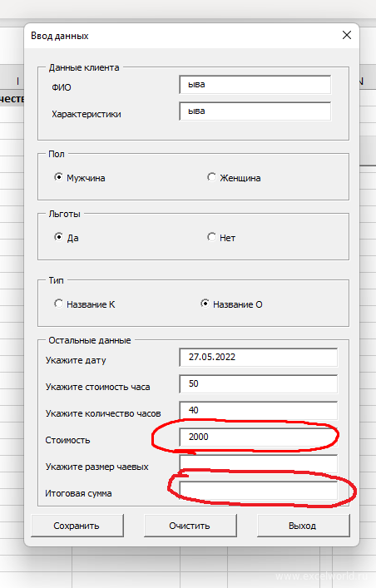Click the Остальные данные group label
Viewport: 376px width, 588px height.
point(90,340)
